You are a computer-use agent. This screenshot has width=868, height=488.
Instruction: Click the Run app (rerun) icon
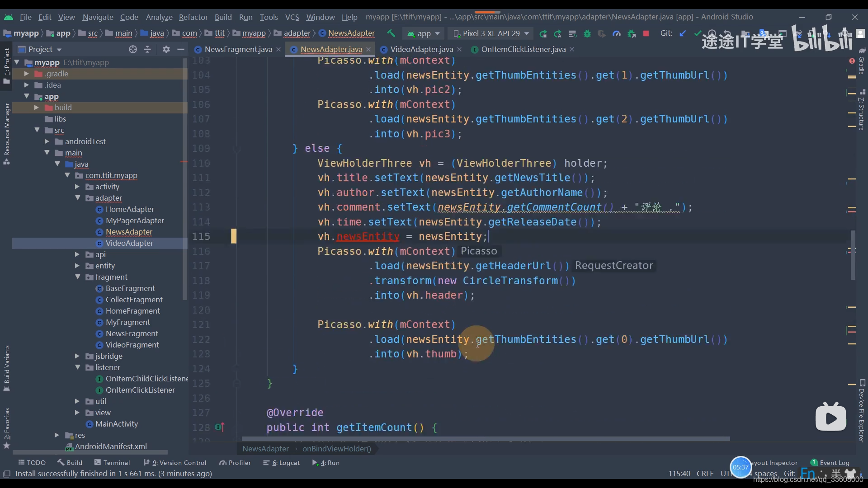[543, 33]
